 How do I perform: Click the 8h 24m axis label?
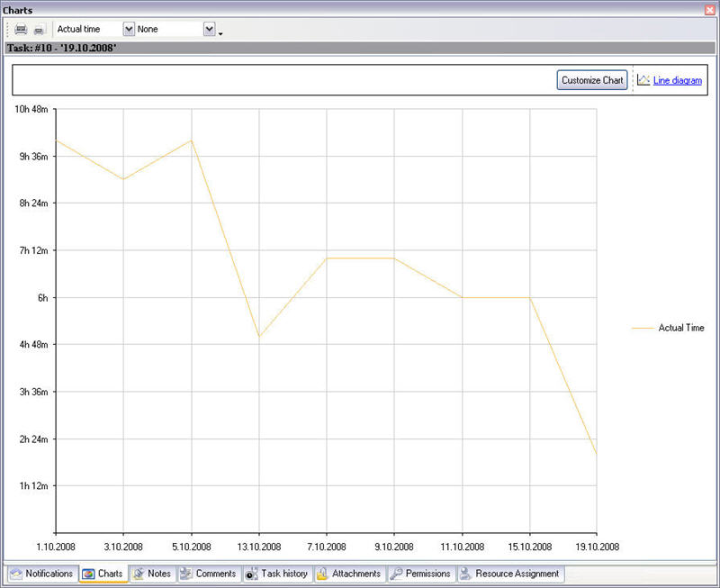33,203
